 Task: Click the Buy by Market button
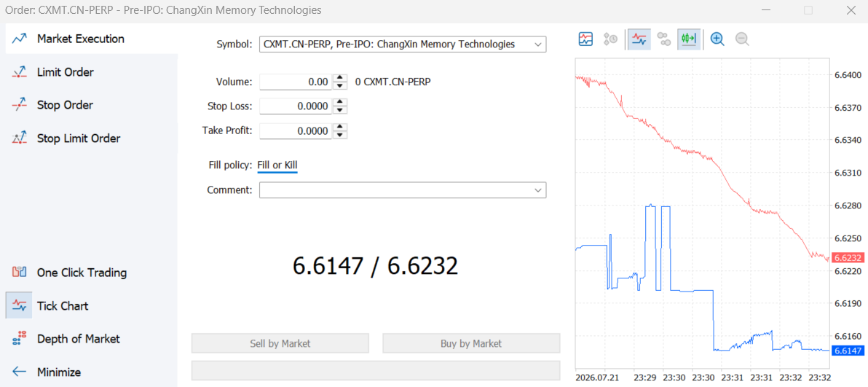point(471,343)
